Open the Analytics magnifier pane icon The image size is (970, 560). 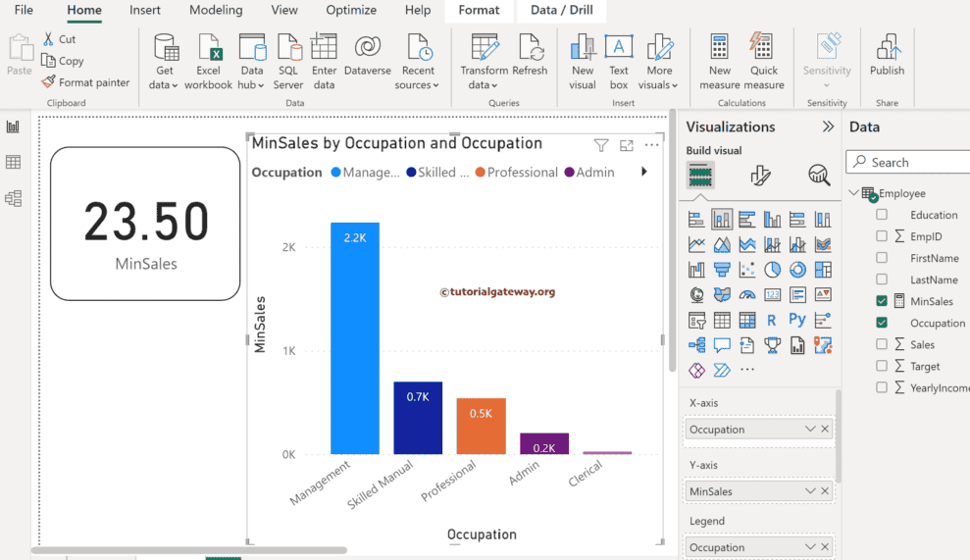819,176
